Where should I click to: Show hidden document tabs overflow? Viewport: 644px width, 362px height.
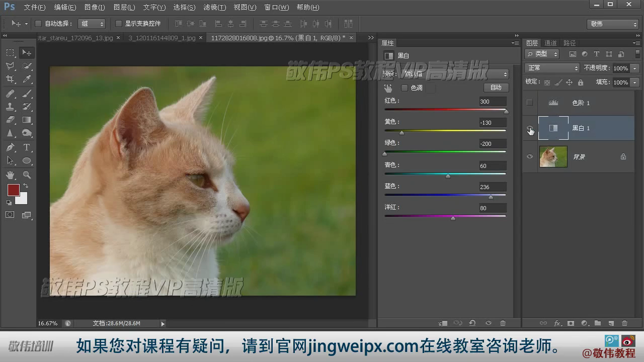[x=371, y=38]
